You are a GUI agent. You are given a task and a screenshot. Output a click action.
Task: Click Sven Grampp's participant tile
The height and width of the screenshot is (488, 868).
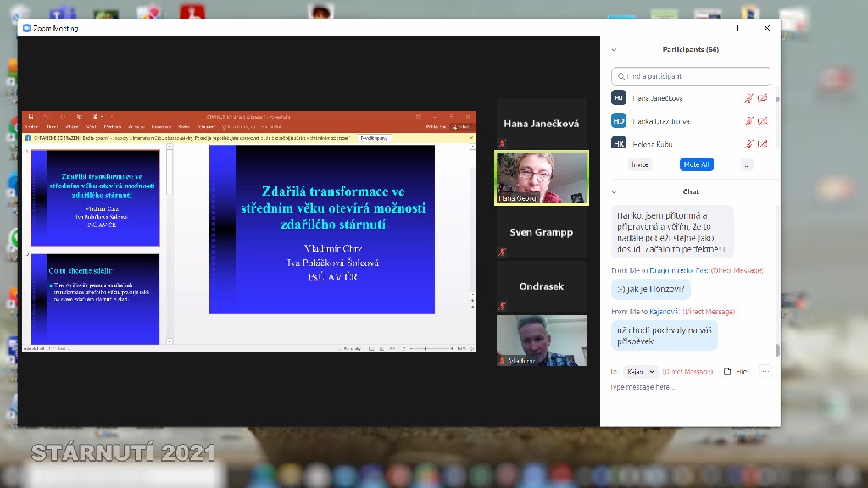point(541,232)
